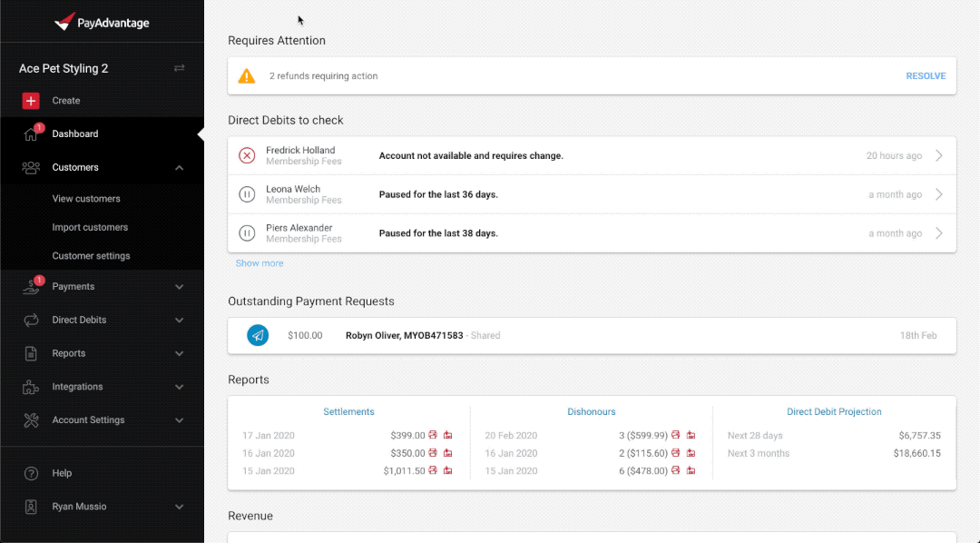Click the red error icon for Fredrick Holland
This screenshot has width=980, height=543.
point(247,156)
